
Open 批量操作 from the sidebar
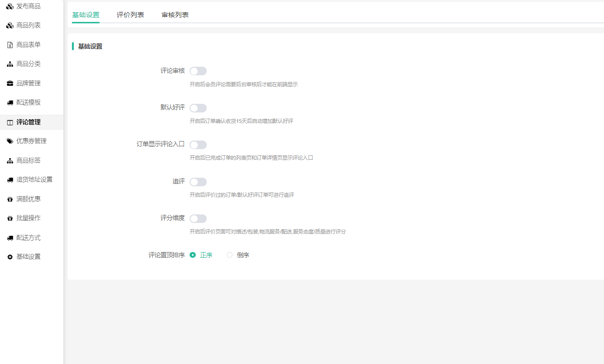click(29, 218)
